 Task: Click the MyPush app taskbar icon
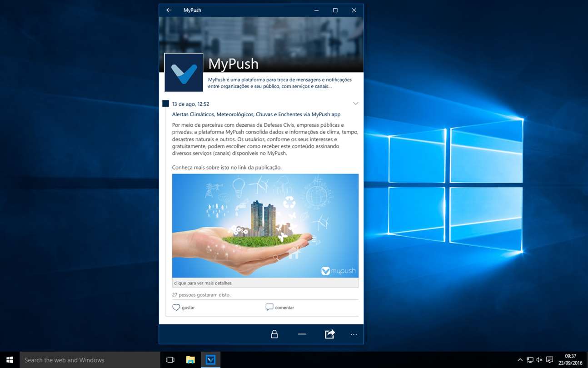(210, 360)
